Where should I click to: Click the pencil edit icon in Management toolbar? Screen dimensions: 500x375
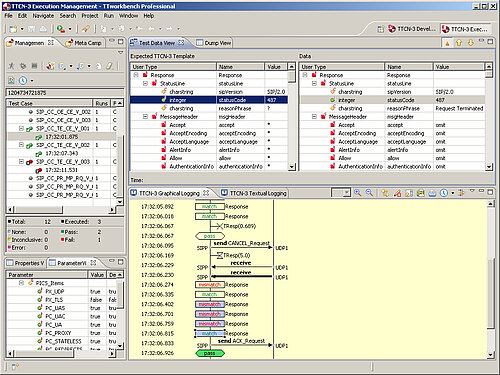(x=109, y=66)
